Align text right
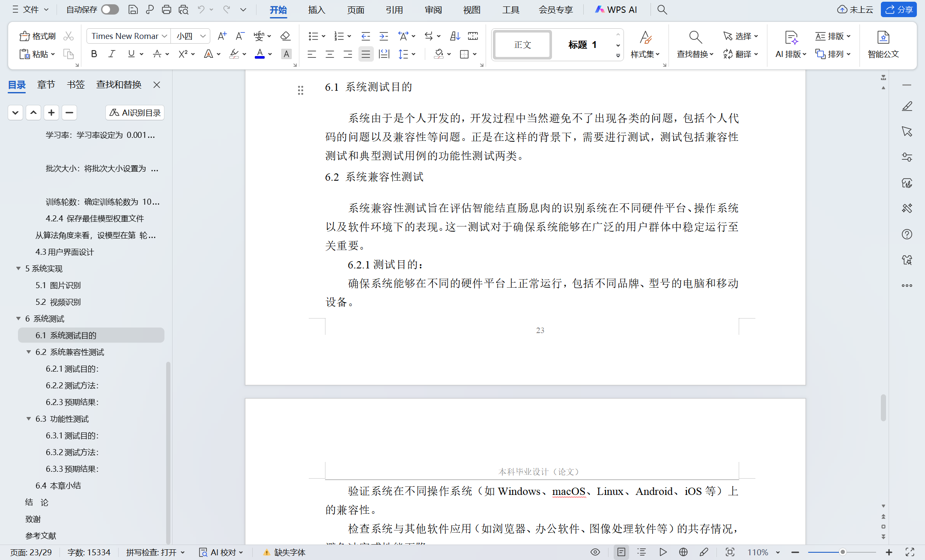 pyautogui.click(x=348, y=54)
